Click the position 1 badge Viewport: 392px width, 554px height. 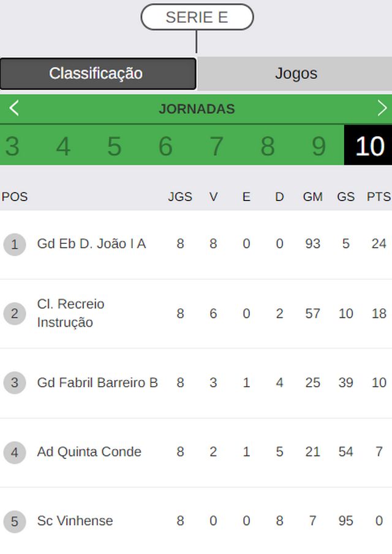15,244
